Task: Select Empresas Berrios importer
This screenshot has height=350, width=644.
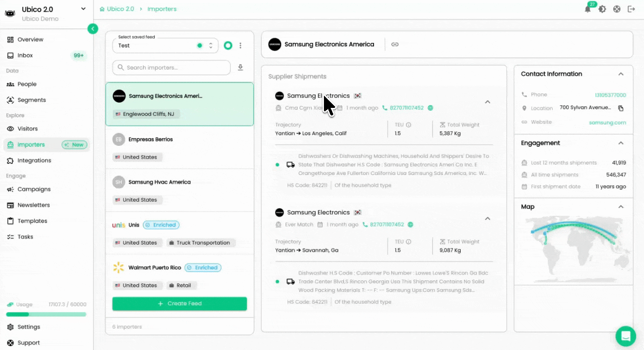Action: pyautogui.click(x=179, y=147)
